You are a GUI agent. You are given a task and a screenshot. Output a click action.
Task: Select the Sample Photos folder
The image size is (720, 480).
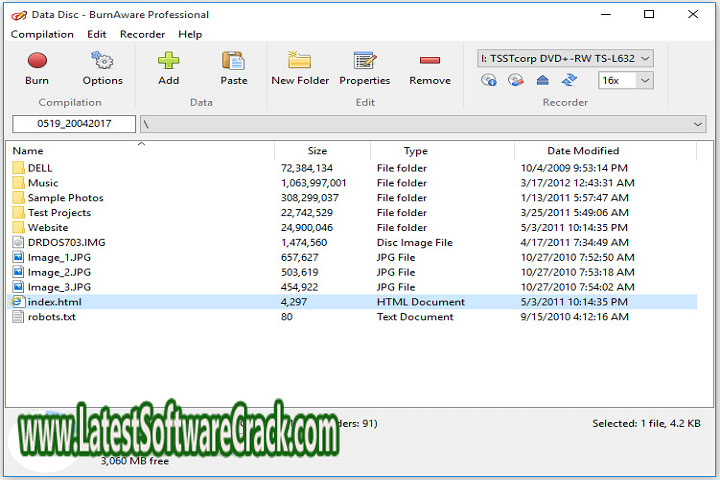[x=65, y=198]
